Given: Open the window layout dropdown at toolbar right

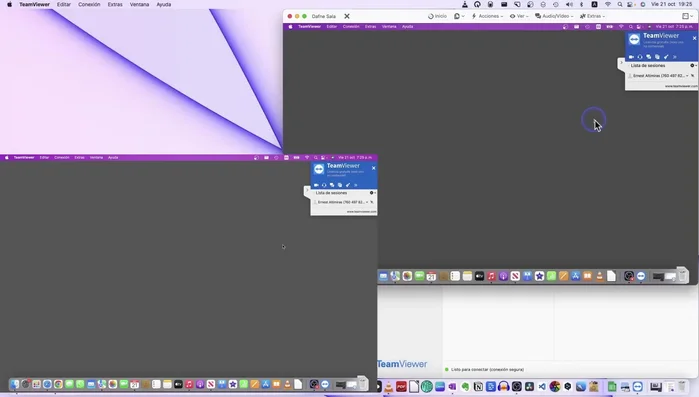Looking at the screenshot, I should (x=688, y=16).
